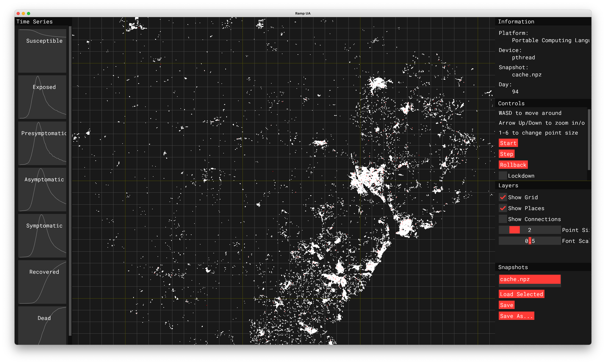Turn on Show Connections layer

point(503,219)
